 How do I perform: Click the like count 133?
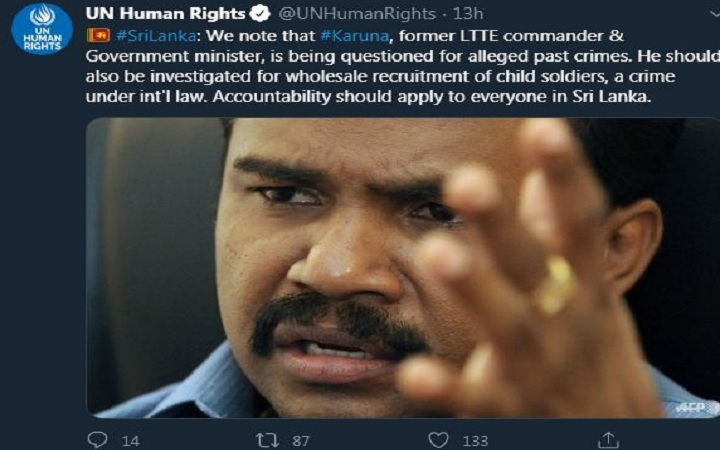(475, 441)
